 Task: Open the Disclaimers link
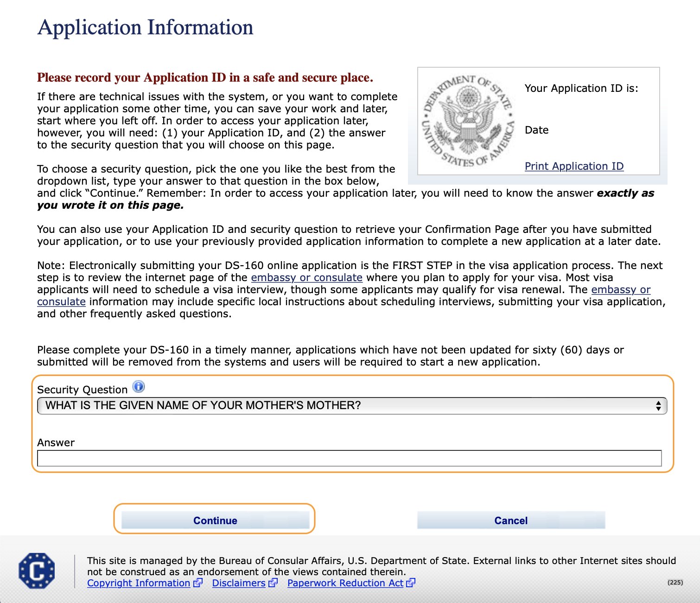click(x=239, y=583)
